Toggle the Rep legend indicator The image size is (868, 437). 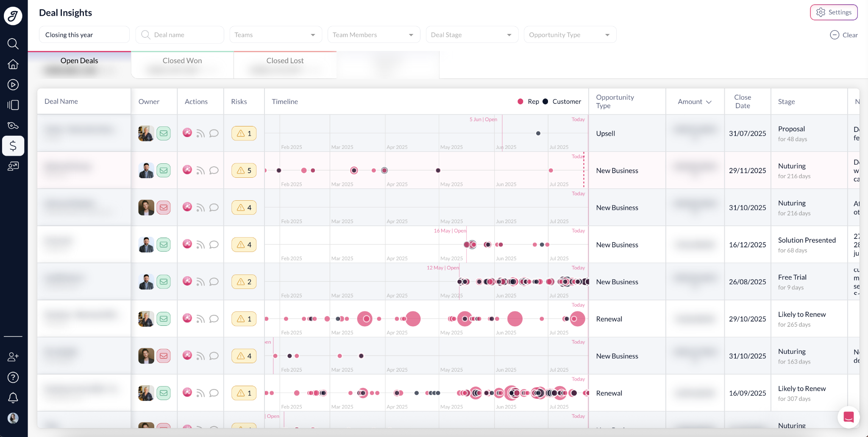point(520,101)
